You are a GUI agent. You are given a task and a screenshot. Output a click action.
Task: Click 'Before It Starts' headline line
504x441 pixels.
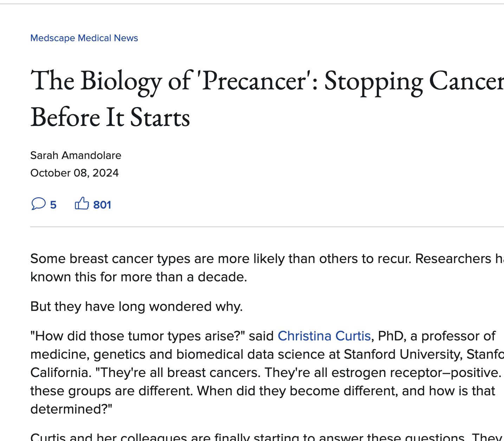click(x=110, y=117)
